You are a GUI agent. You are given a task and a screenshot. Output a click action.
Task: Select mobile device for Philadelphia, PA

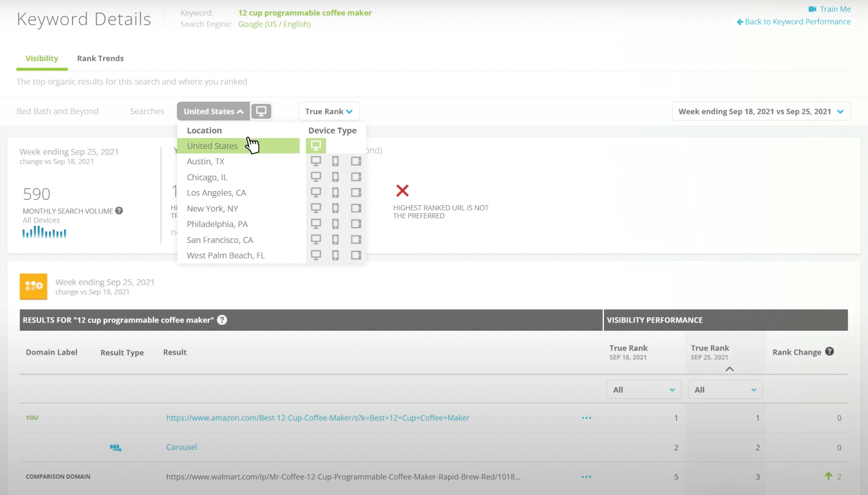[336, 224]
